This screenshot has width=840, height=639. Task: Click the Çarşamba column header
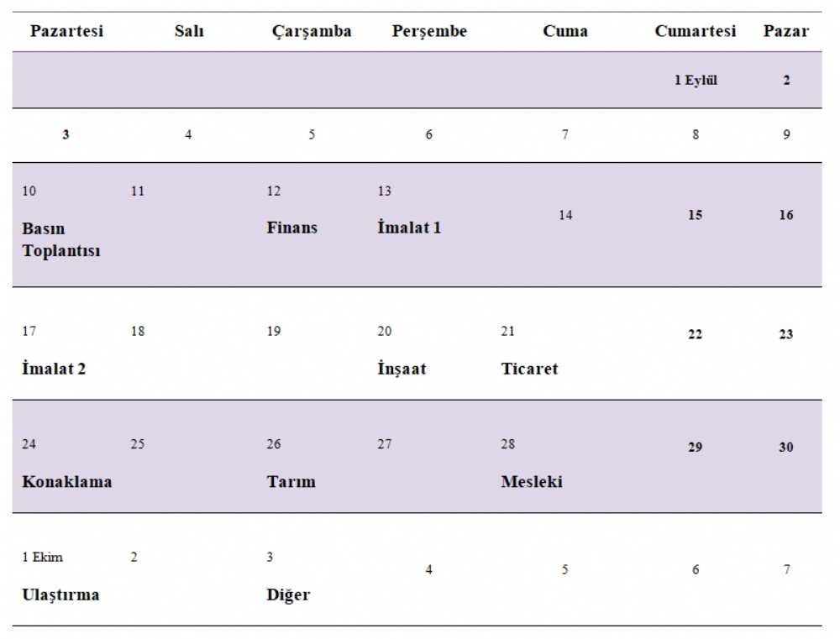(x=311, y=32)
